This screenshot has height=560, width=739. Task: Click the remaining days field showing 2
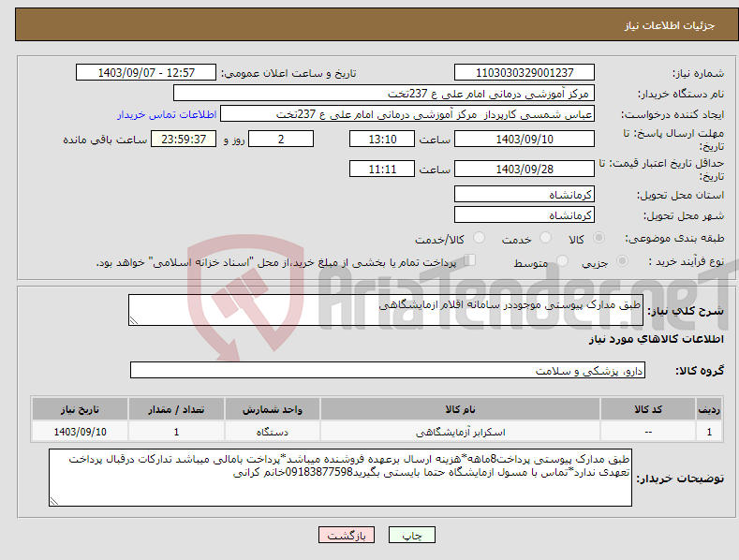pyautogui.click(x=281, y=139)
